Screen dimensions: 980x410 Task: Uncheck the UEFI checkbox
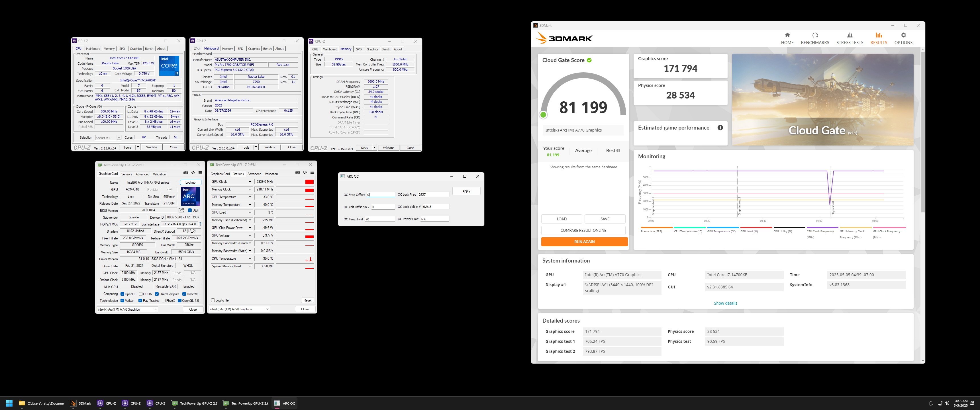point(190,210)
